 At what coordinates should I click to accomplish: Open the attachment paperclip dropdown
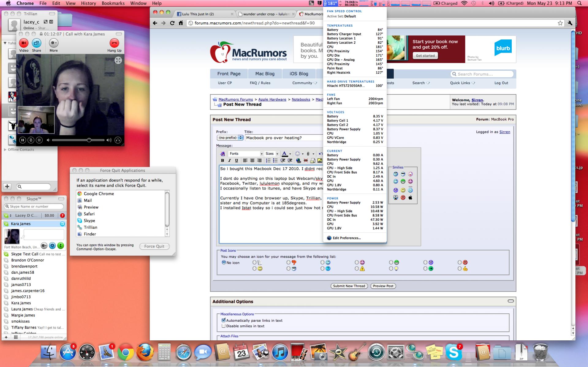[313, 154]
